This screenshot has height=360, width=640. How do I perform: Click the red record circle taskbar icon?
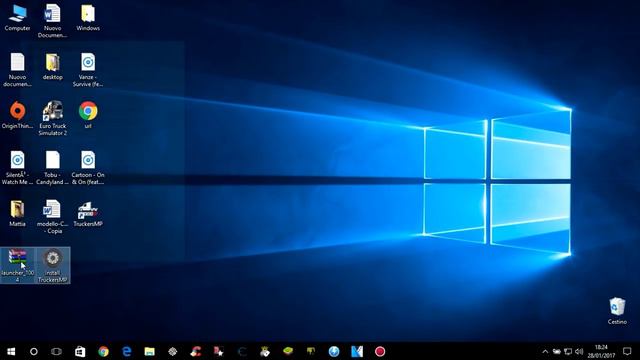380,351
